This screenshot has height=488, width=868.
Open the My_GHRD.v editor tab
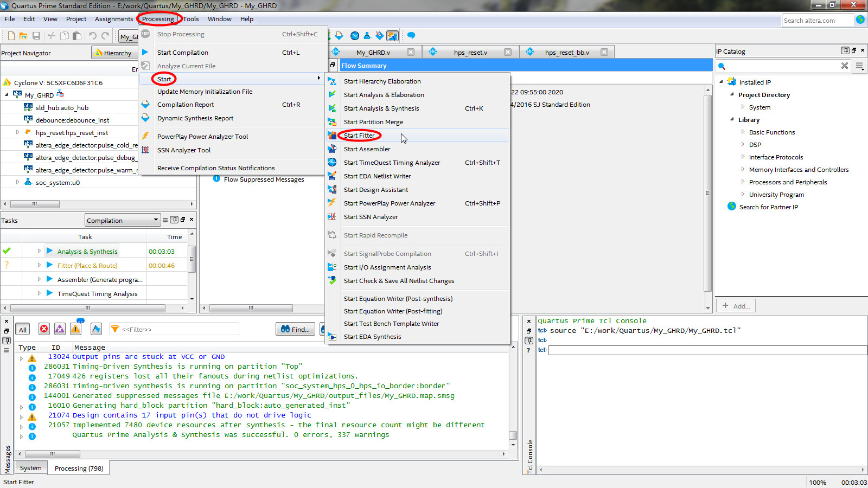[373, 52]
